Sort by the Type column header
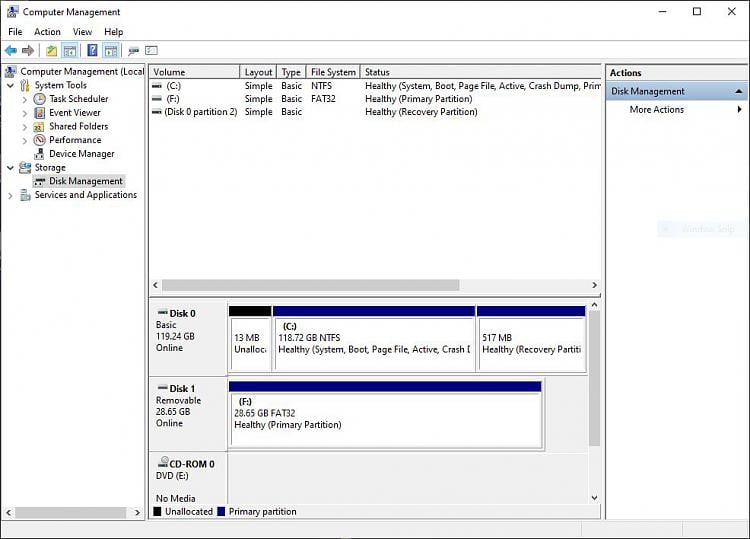750x539 pixels. [291, 72]
